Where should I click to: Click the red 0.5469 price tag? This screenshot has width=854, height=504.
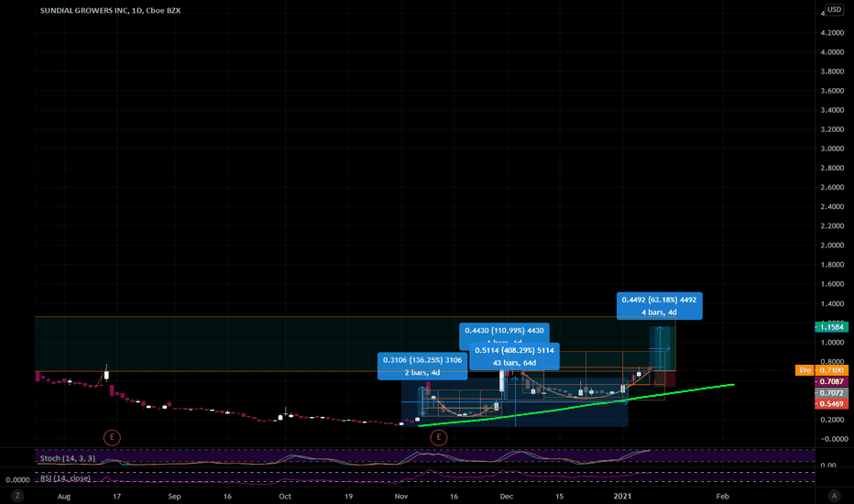point(831,404)
